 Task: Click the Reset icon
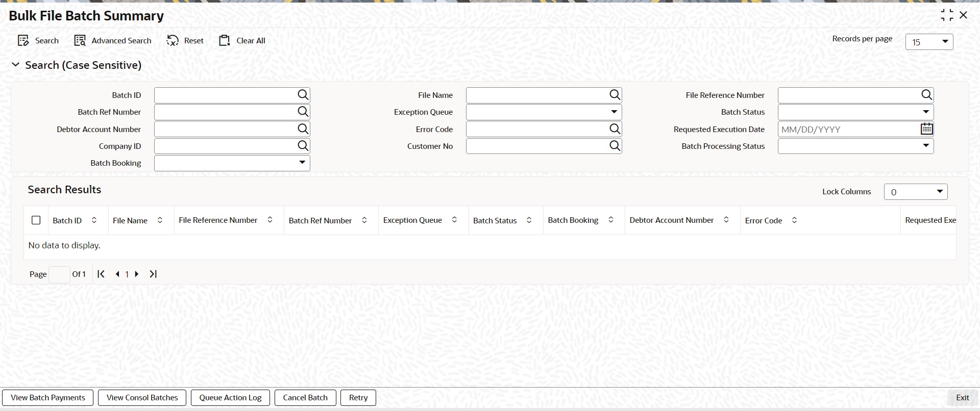coord(173,41)
